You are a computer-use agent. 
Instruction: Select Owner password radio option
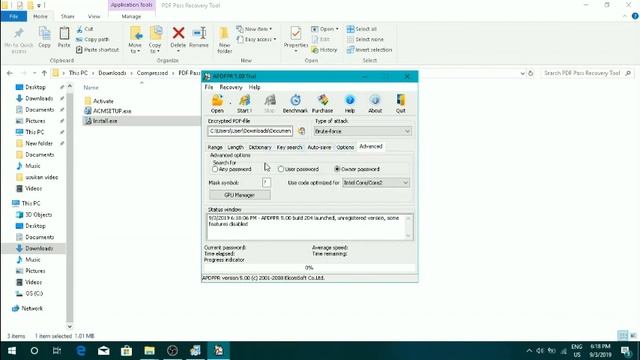pyautogui.click(x=337, y=169)
